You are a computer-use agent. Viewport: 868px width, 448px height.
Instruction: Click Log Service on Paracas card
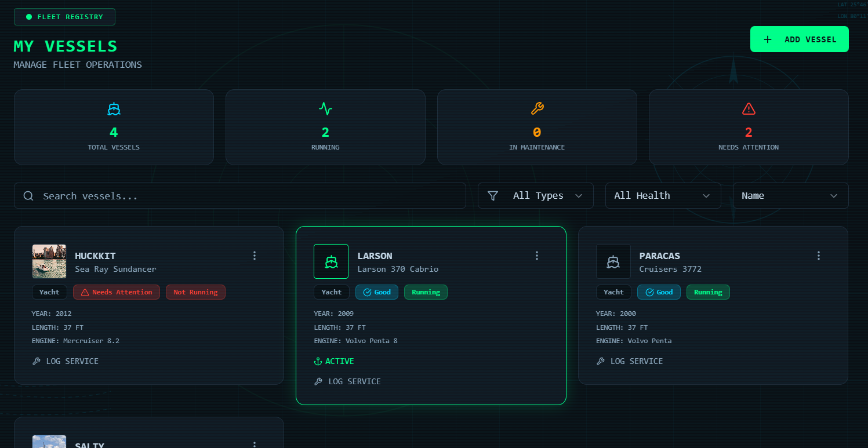(630, 361)
